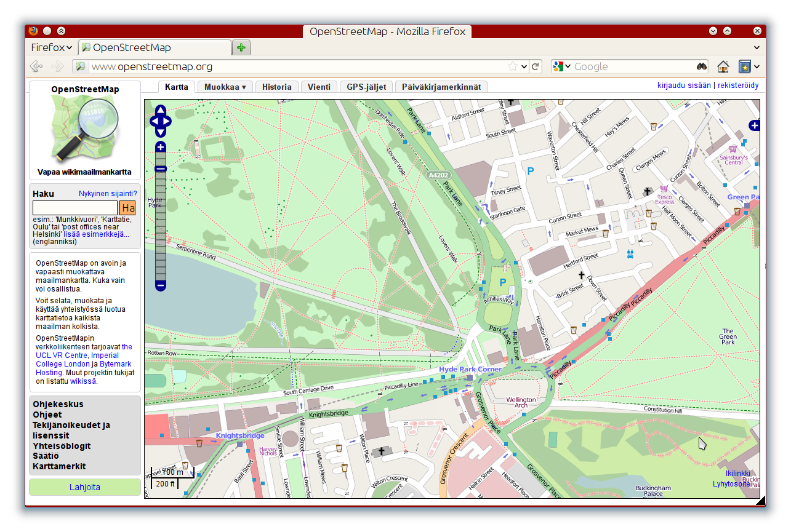791x532 pixels.
Task: Click the binoculars search icon
Action: click(702, 66)
